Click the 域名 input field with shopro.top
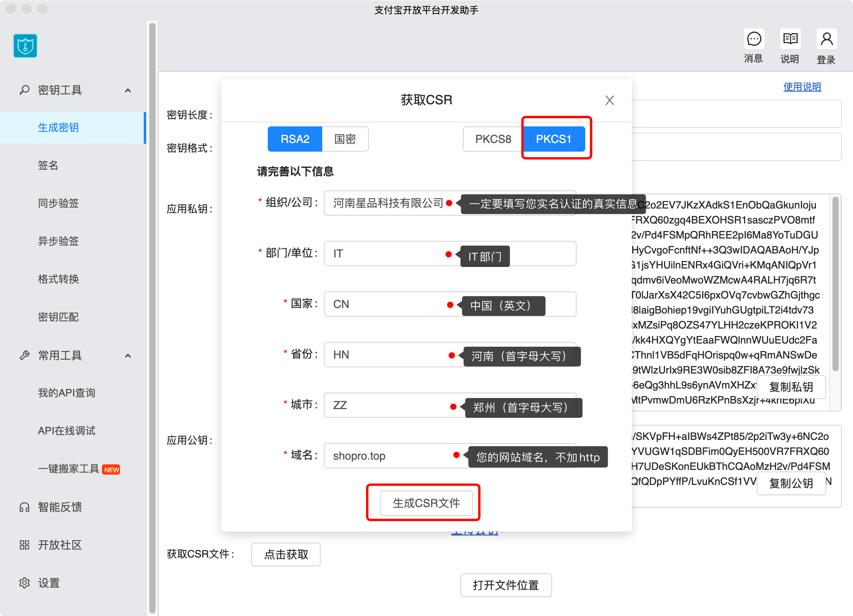The width and height of the screenshot is (853, 616). point(450,456)
